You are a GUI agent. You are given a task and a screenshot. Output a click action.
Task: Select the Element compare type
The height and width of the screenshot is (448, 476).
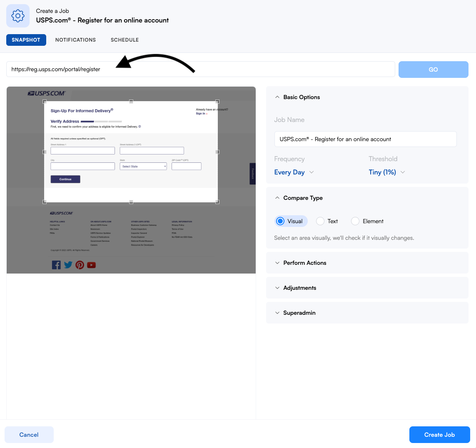point(367,221)
